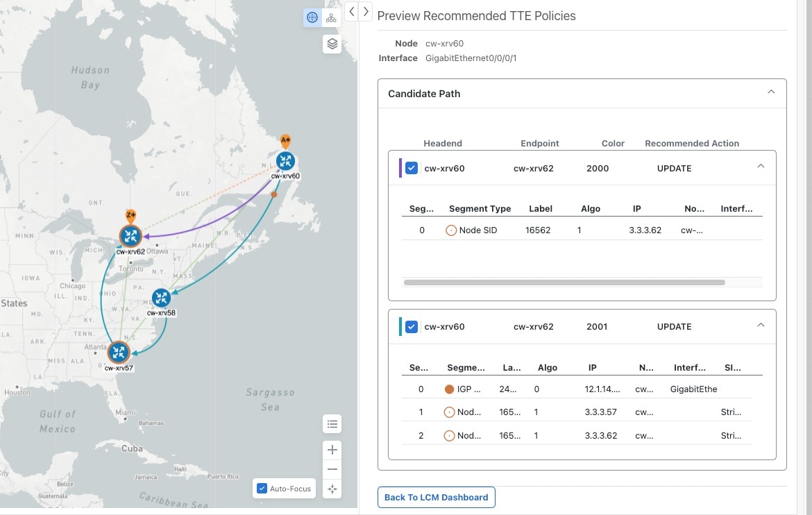Expand the side panel with right arrow

click(366, 11)
